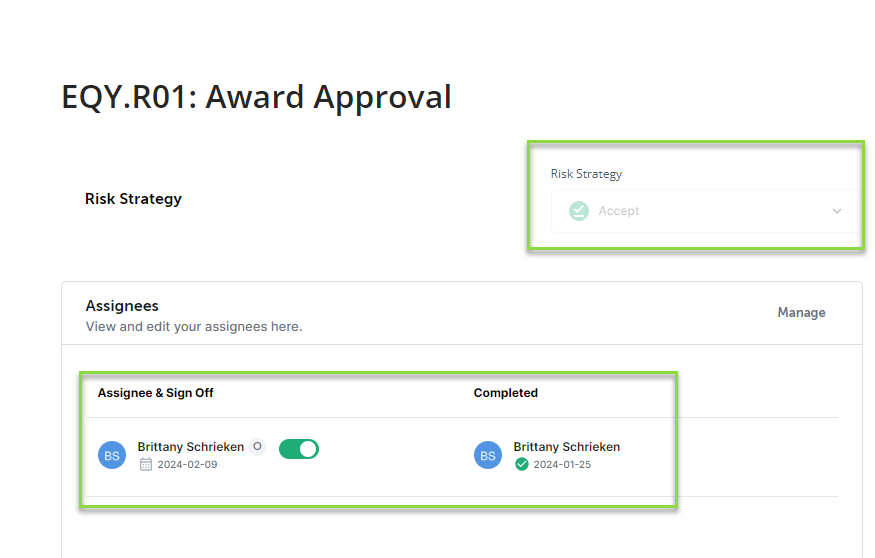Click the EQY.R01: Award Approval title
Image resolution: width=875 pixels, height=558 pixels.
point(256,97)
